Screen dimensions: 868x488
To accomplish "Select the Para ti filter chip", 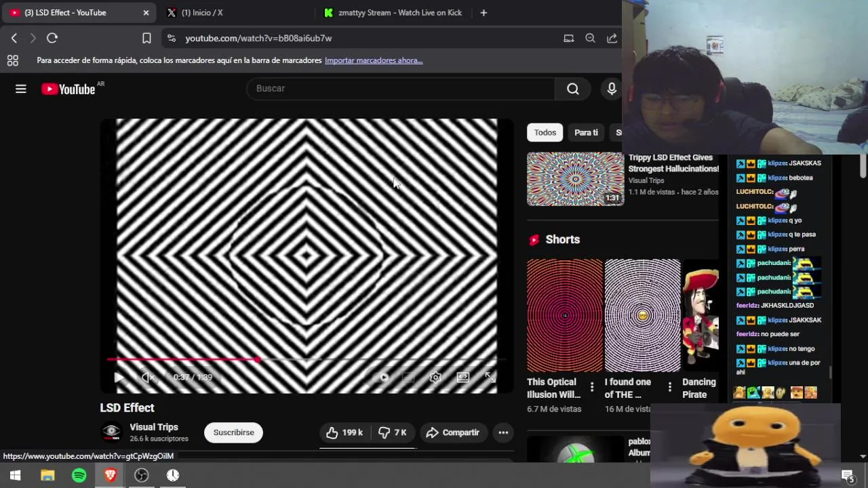I will [x=586, y=132].
